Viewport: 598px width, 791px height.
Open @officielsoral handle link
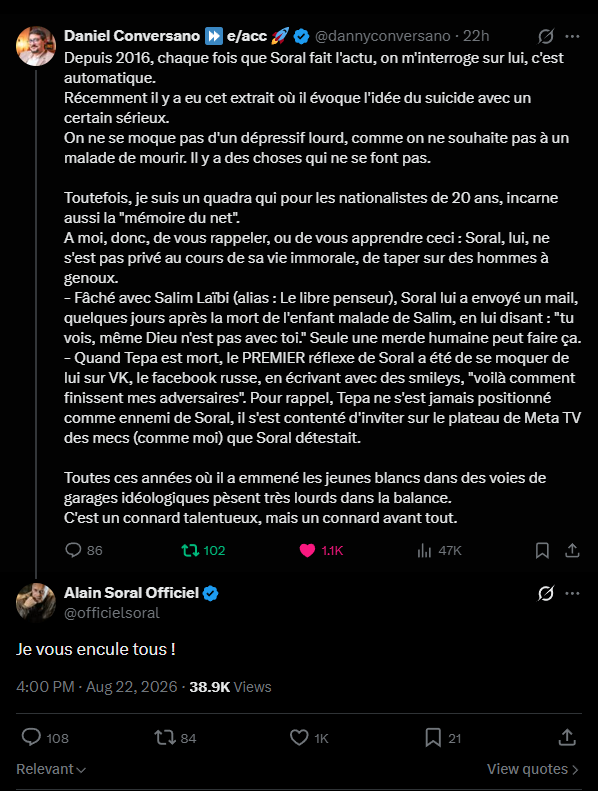[x=112, y=612]
